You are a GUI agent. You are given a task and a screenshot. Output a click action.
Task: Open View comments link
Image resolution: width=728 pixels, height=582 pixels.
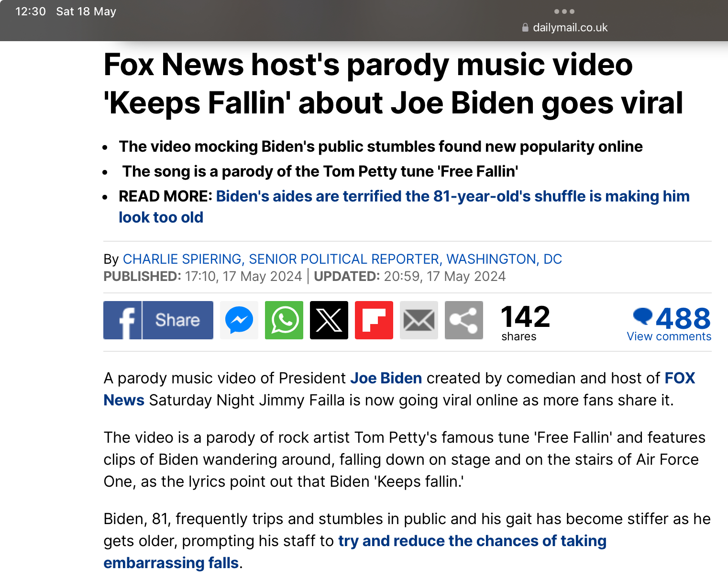pyautogui.click(x=669, y=336)
